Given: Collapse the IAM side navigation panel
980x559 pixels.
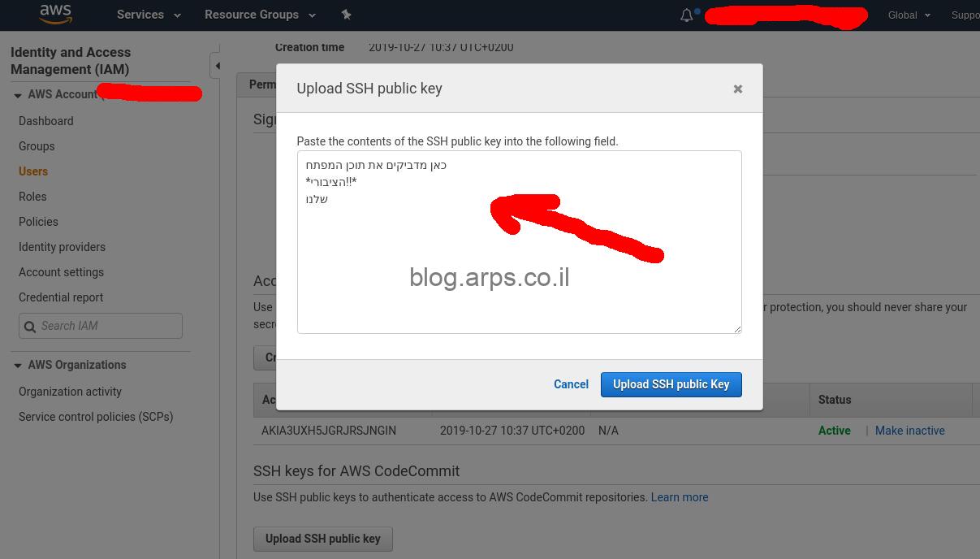Looking at the screenshot, I should pos(217,66).
